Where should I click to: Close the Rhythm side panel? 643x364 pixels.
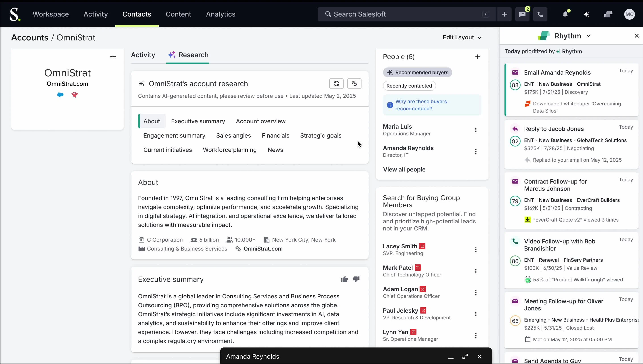tap(637, 36)
